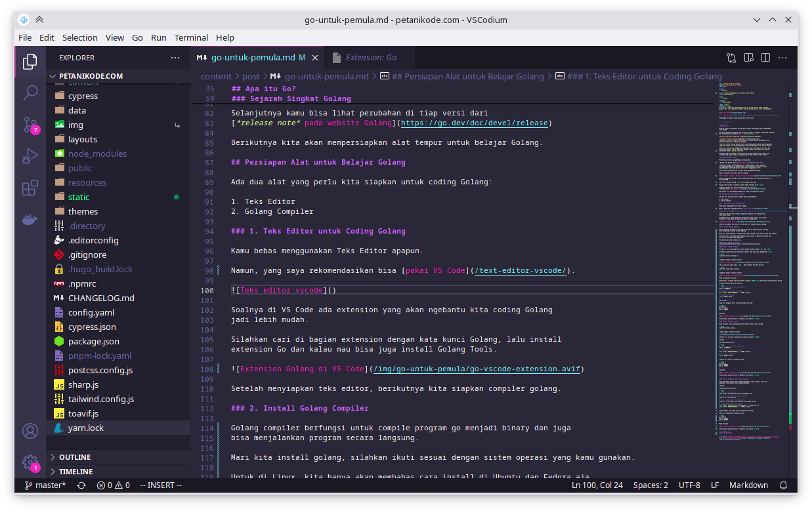
Task: Expand the img folder
Action: pyautogui.click(x=118, y=125)
